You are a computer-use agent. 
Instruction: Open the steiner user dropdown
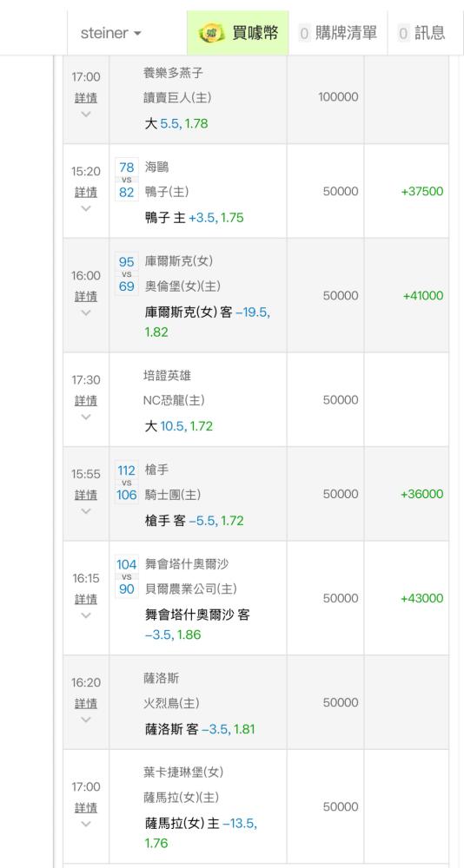(111, 33)
